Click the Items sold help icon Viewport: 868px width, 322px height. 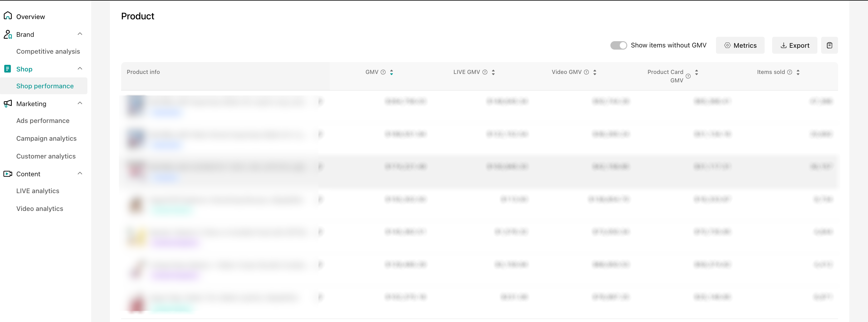790,72
